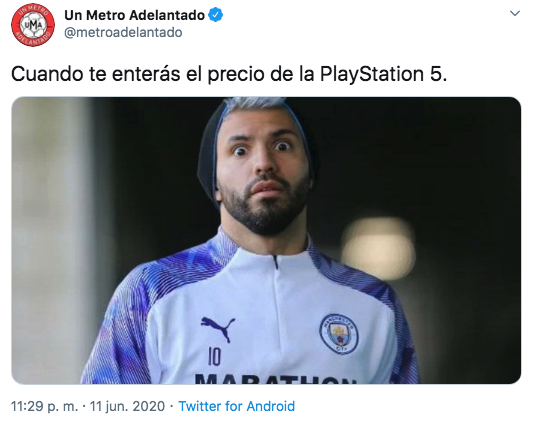534x426 pixels.
Task: Select the 11 jun. 2020 date
Action: [127, 406]
